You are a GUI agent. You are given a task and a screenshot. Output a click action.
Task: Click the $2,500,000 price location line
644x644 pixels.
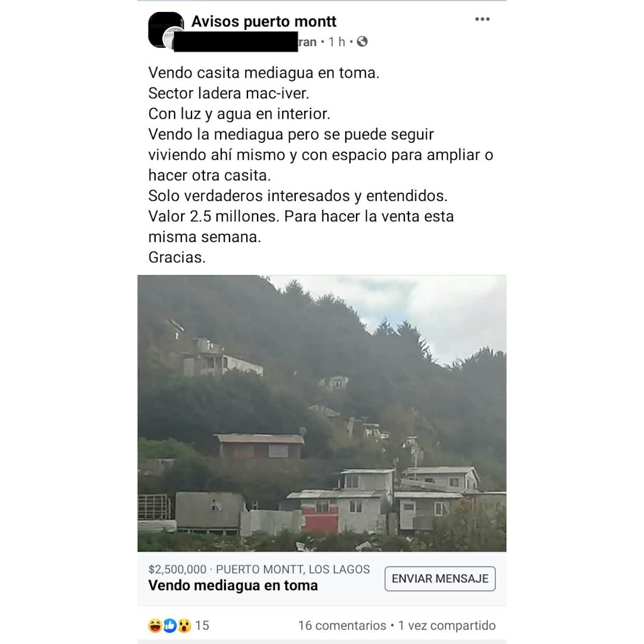pyautogui.click(x=259, y=569)
